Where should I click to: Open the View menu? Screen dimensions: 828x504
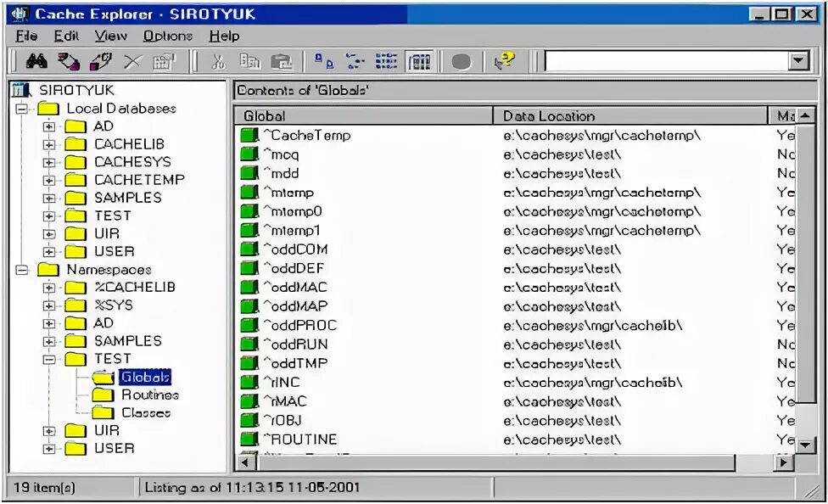(111, 36)
